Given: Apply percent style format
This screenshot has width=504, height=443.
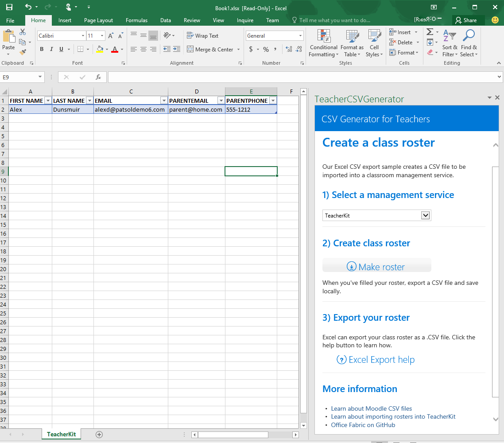Looking at the screenshot, I should (266, 49).
